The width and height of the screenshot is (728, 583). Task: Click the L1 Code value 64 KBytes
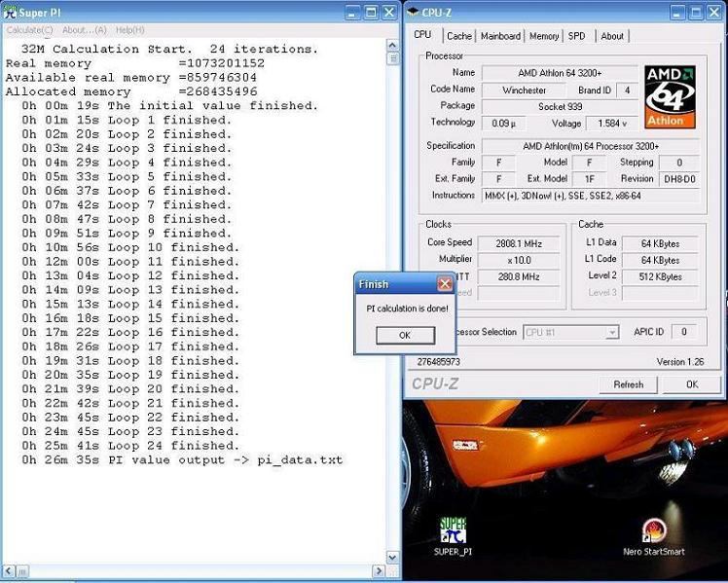click(x=660, y=260)
